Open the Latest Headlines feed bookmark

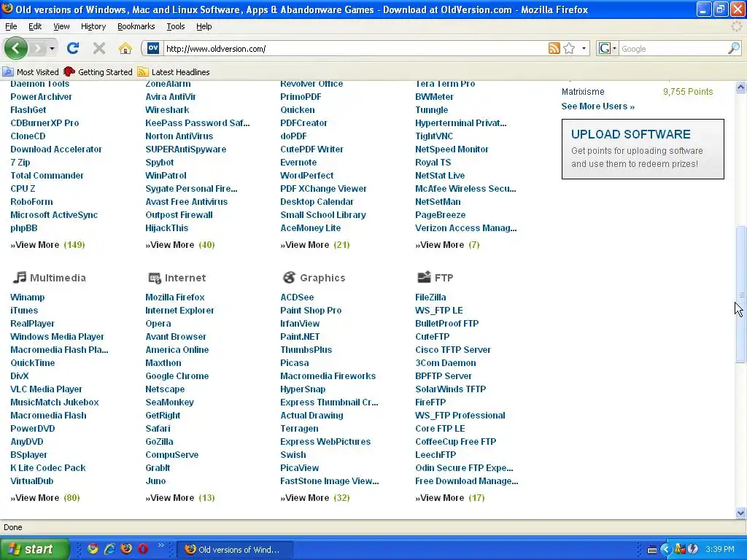[x=174, y=72]
